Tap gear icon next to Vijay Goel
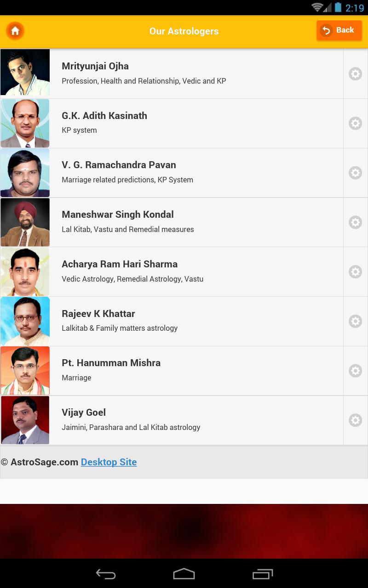368x588 pixels. point(355,420)
